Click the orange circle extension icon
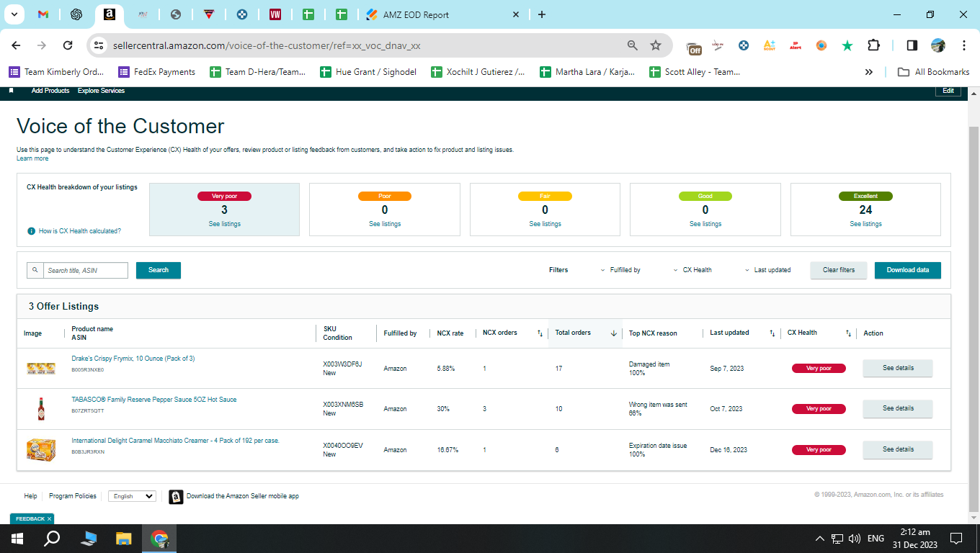This screenshot has width=980, height=553. tap(821, 45)
